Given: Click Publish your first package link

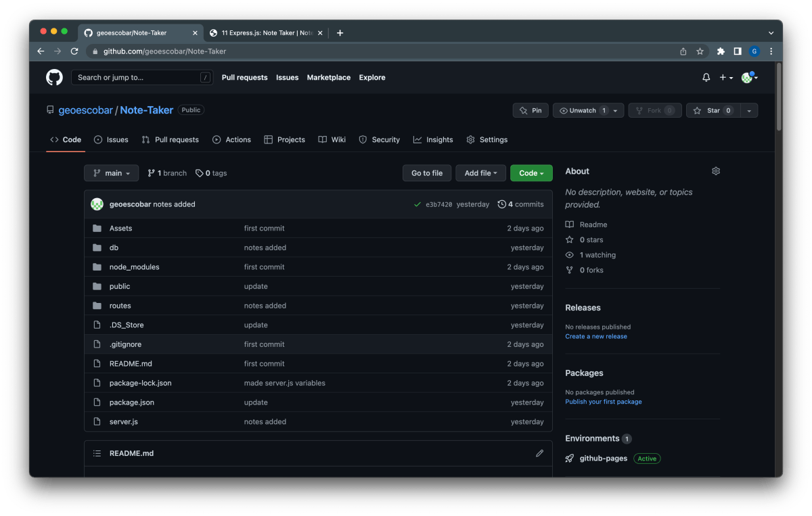Looking at the screenshot, I should click(604, 402).
